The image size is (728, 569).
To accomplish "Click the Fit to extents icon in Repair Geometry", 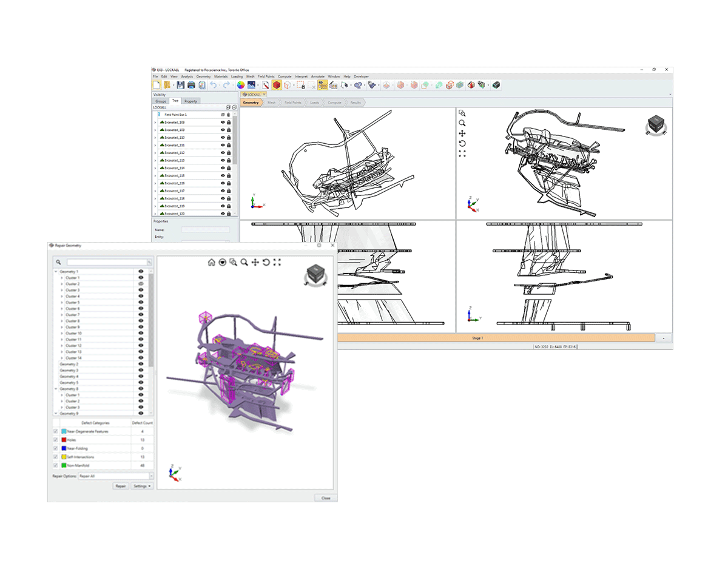I will [x=277, y=262].
